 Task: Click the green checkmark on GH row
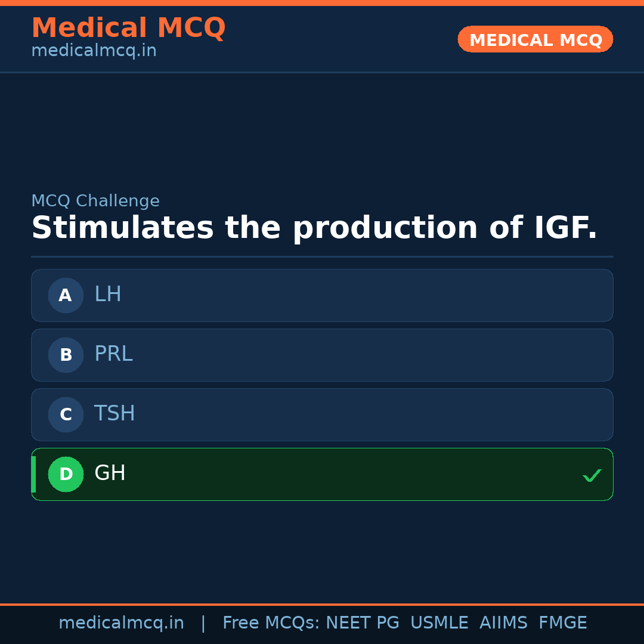pos(592,475)
